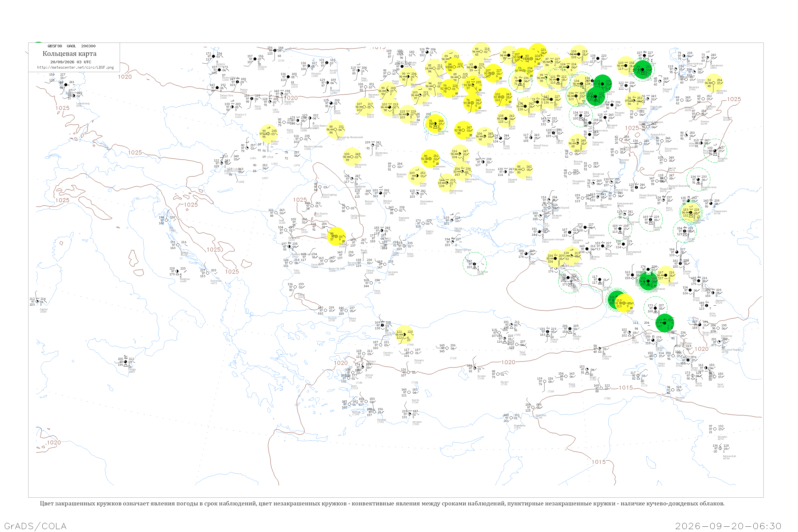The height and width of the screenshot is (532, 798).
Task: Click the Russian legend caption below the map
Action: (382, 503)
